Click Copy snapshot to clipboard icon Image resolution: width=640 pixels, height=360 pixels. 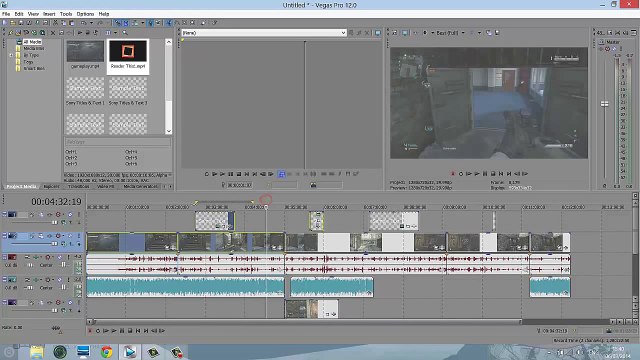(x=489, y=33)
